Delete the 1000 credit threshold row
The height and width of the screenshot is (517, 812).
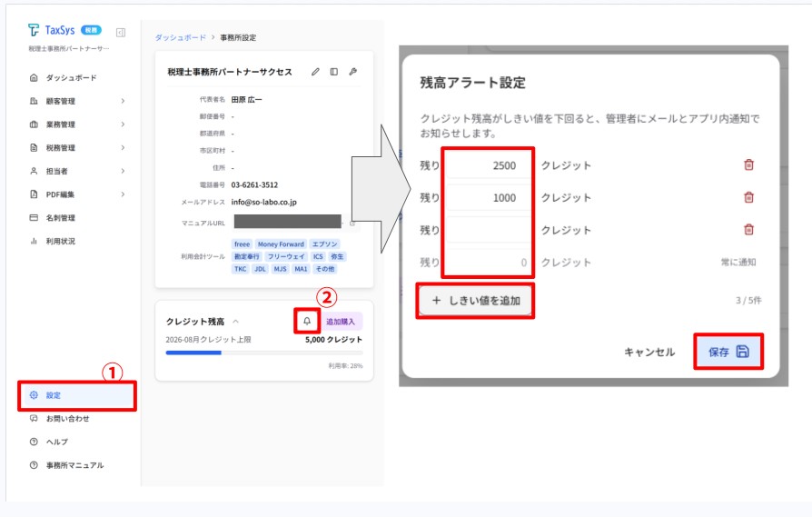tap(748, 197)
